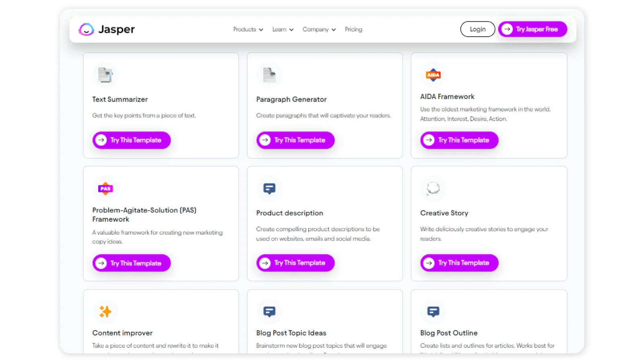
Task: Click the Content improver sparkle icon
Action: 105,311
